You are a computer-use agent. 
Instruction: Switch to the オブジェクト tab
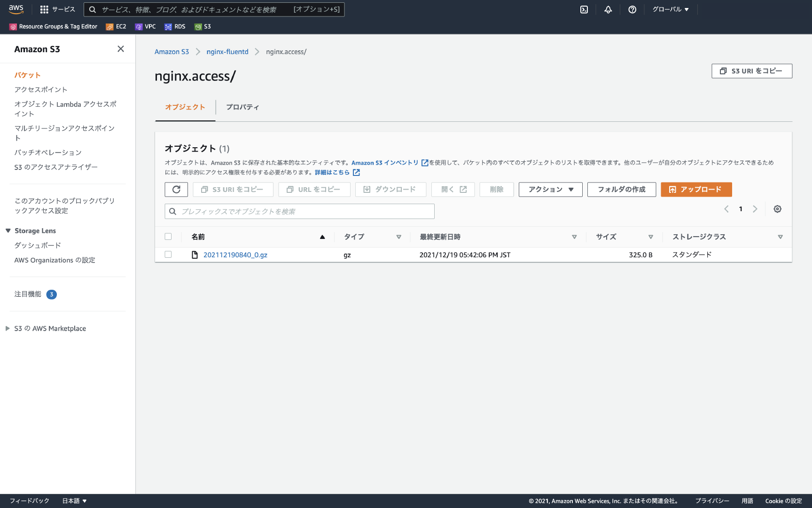[185, 107]
